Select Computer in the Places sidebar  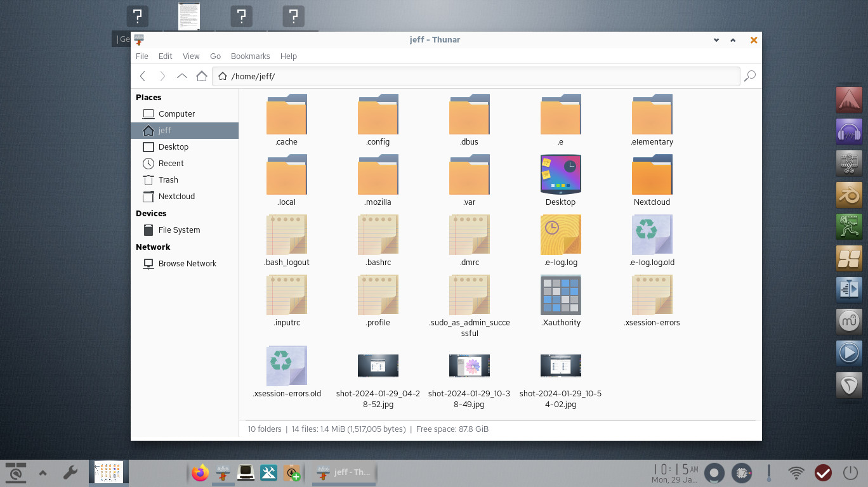pyautogui.click(x=185, y=114)
